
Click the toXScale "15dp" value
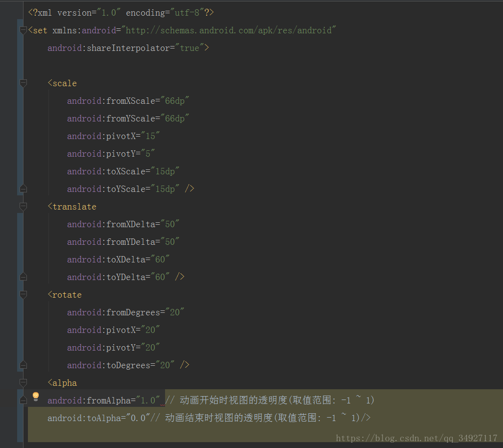(165, 171)
